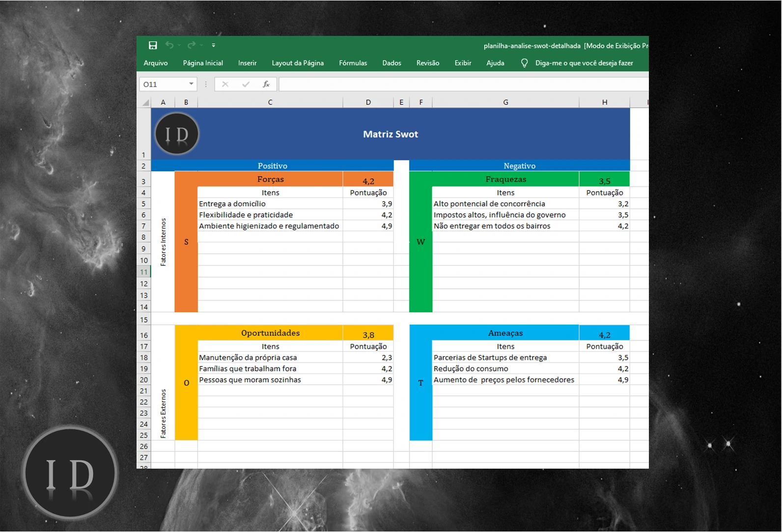782x532 pixels.
Task: Open Customize Quick Access Toolbar dropdown
Action: tap(214, 45)
